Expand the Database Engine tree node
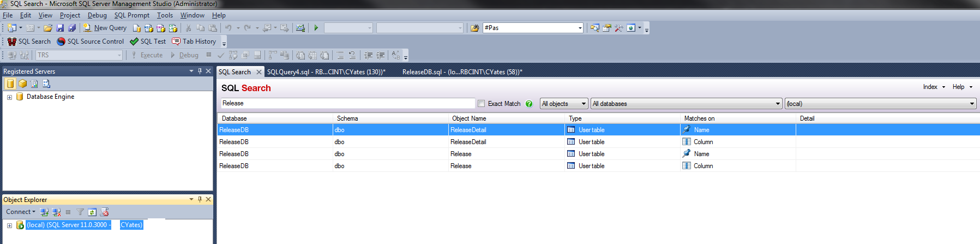The image size is (980, 244). (9, 97)
